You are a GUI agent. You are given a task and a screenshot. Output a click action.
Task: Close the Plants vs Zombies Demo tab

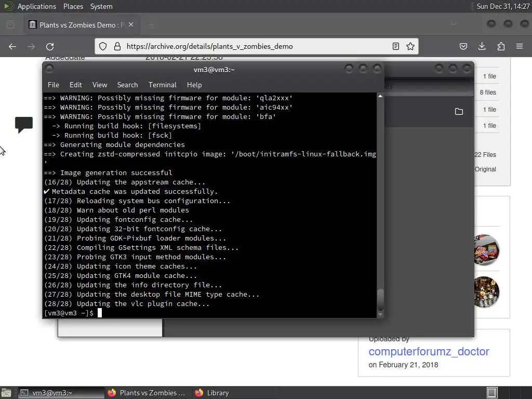tap(131, 25)
